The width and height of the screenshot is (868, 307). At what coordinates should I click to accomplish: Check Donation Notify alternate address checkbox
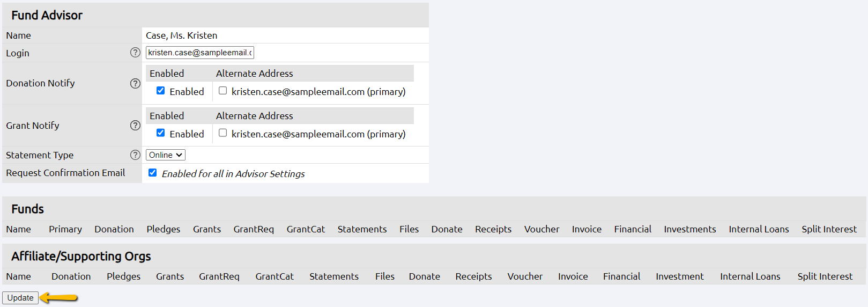(x=222, y=91)
